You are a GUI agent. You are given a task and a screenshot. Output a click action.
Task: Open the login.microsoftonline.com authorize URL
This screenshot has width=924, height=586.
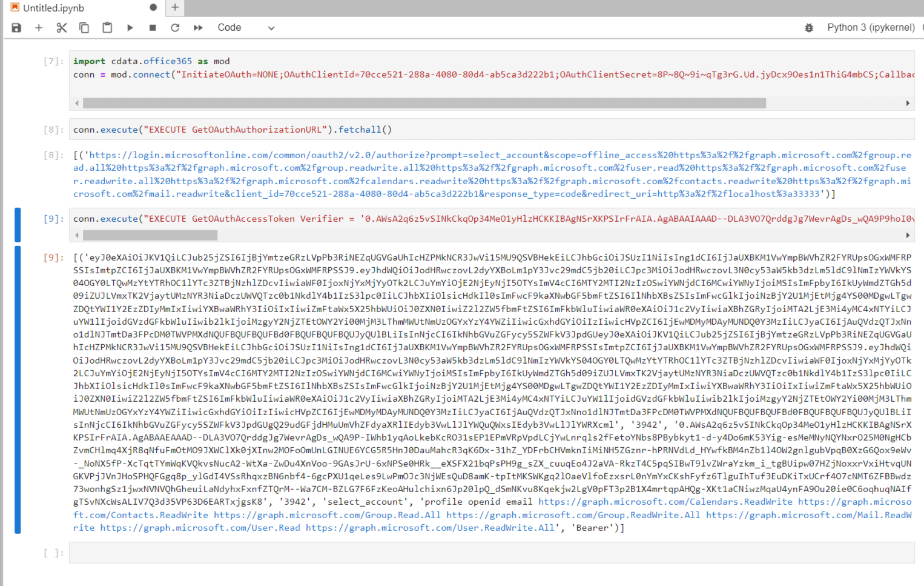click(492, 175)
